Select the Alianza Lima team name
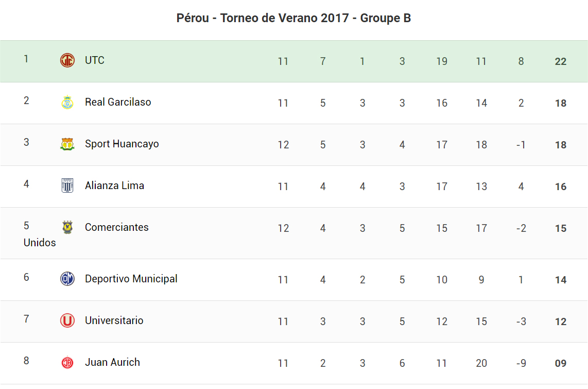The image size is (588, 389). click(114, 185)
